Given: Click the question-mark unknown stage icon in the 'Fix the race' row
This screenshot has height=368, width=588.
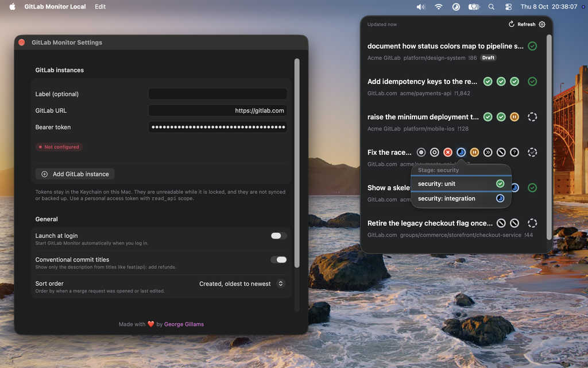Looking at the screenshot, I should point(514,152).
